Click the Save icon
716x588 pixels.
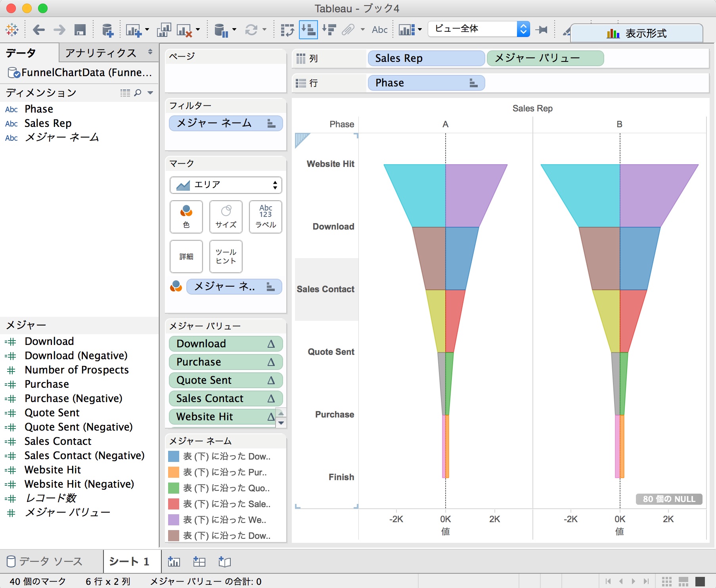[80, 29]
